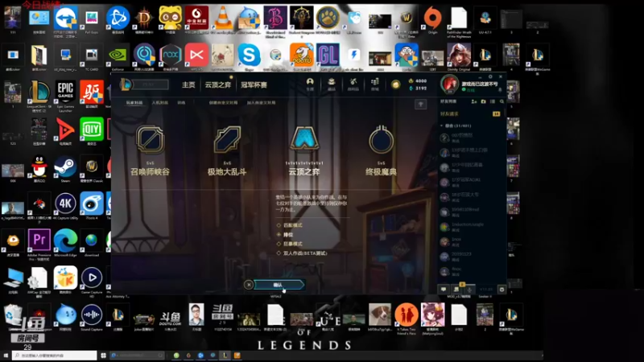Switch to the 玩家对战 PvP sub-tab
The width and height of the screenshot is (644, 362).
click(x=134, y=103)
